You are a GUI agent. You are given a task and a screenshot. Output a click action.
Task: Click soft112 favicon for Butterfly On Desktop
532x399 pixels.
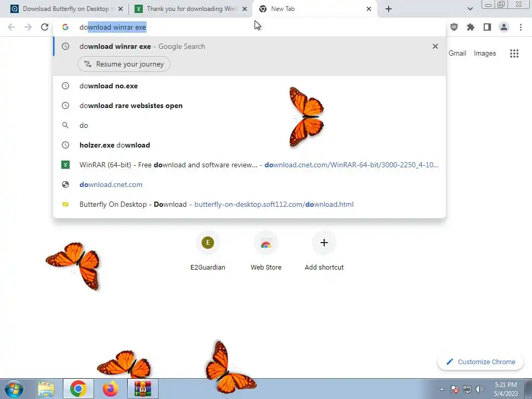(x=65, y=204)
